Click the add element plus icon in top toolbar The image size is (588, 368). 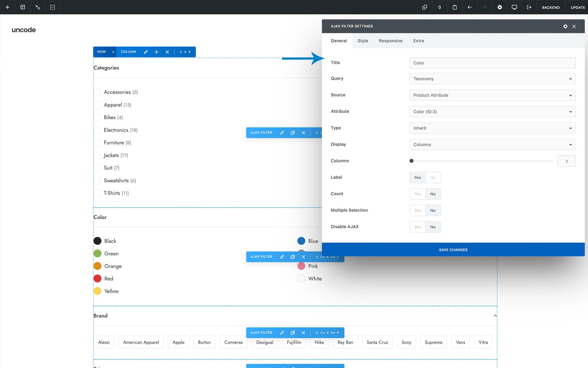pyautogui.click(x=7, y=7)
